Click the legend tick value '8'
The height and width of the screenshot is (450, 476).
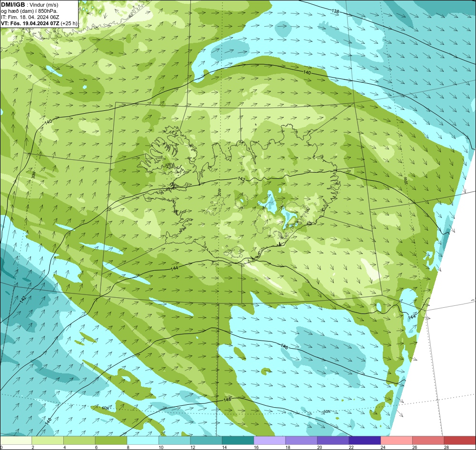[129, 447]
